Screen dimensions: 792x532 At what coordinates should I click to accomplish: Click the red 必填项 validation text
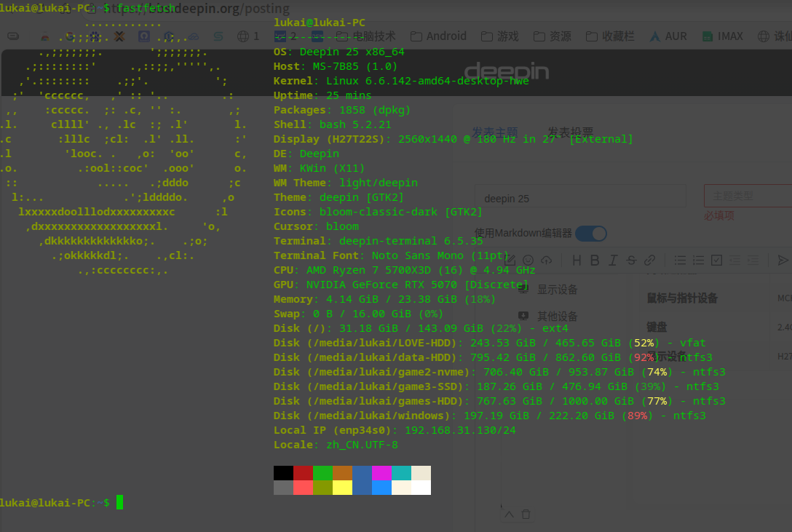[719, 215]
